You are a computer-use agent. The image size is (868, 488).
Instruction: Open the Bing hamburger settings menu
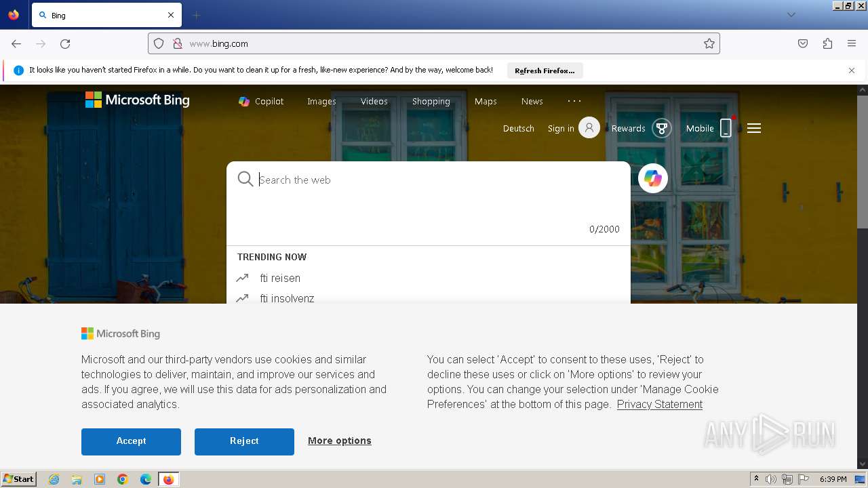tap(754, 128)
